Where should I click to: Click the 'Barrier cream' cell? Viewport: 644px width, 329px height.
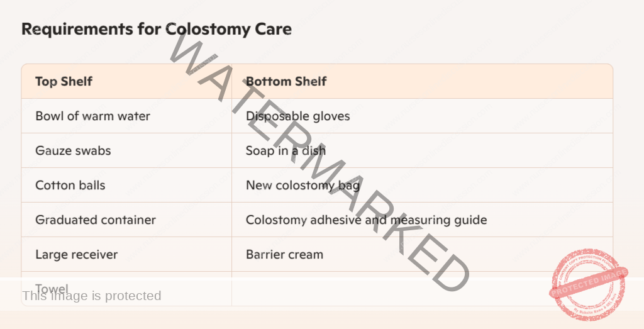(422, 254)
